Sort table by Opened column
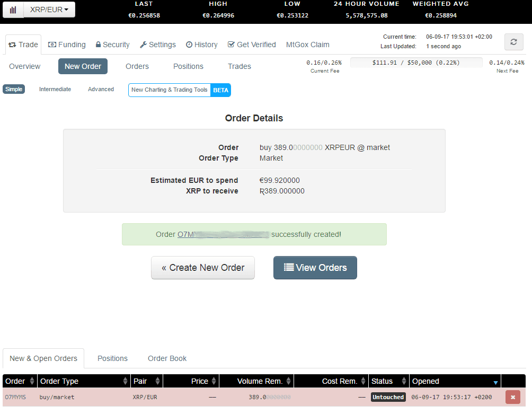This screenshot has width=532, height=414. coord(455,381)
